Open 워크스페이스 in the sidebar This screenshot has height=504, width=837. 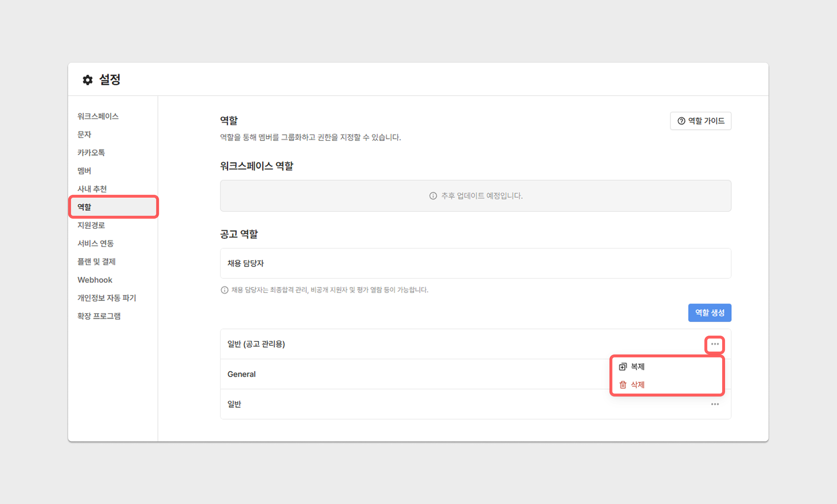98,116
